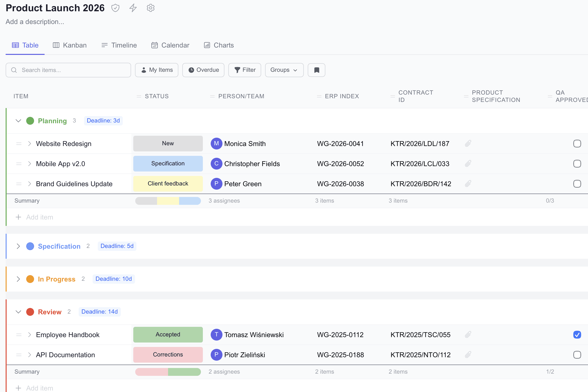This screenshot has width=588, height=392.
Task: Expand the Specification group
Action: coord(18,246)
